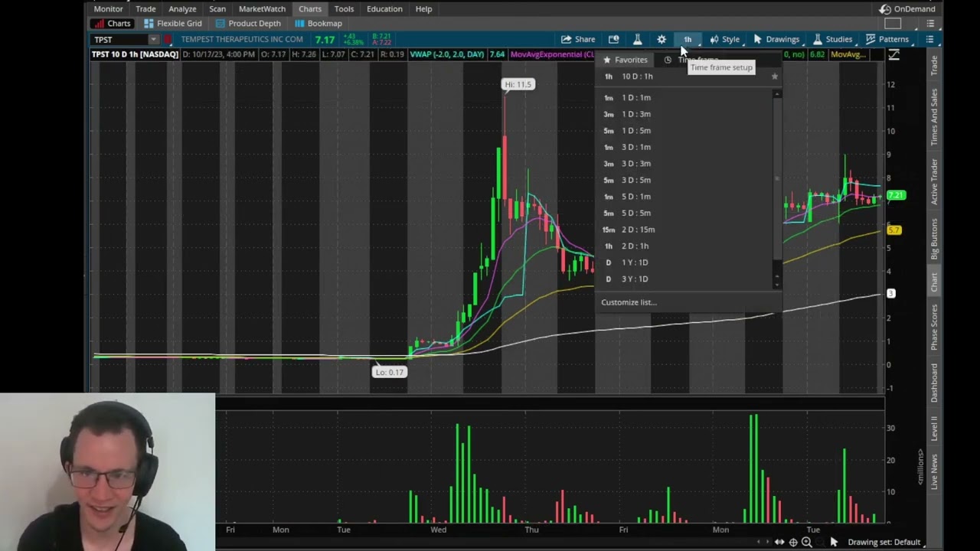Click the chart mode icon below the list menu

coord(893,54)
